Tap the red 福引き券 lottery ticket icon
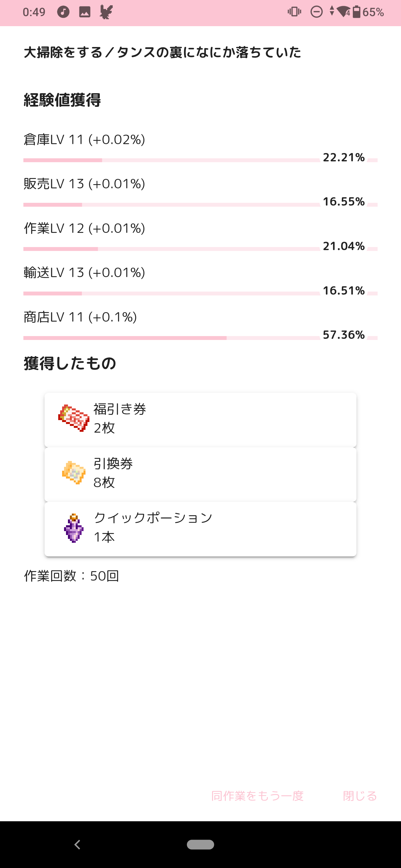The height and width of the screenshot is (868, 401). pyautogui.click(x=74, y=418)
